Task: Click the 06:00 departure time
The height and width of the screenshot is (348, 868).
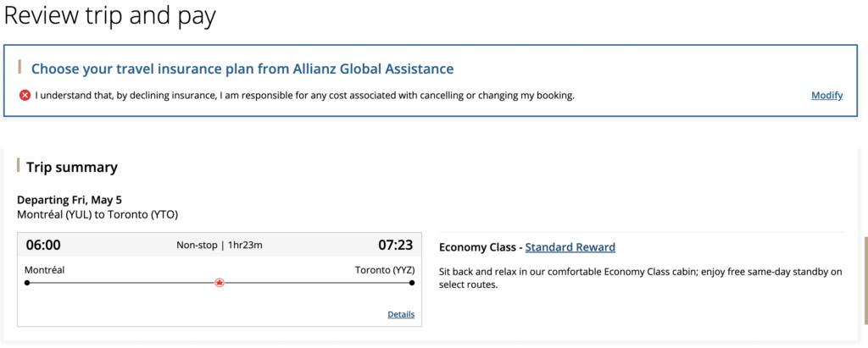Action: click(43, 246)
